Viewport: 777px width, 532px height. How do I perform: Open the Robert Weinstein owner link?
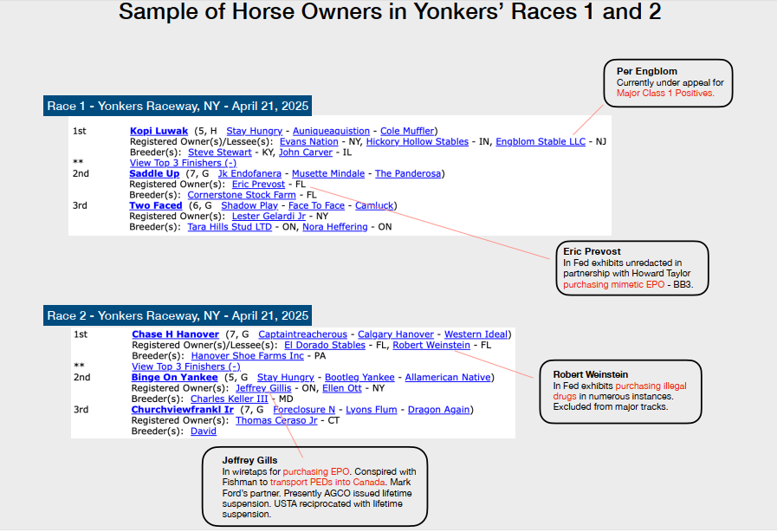point(431,346)
